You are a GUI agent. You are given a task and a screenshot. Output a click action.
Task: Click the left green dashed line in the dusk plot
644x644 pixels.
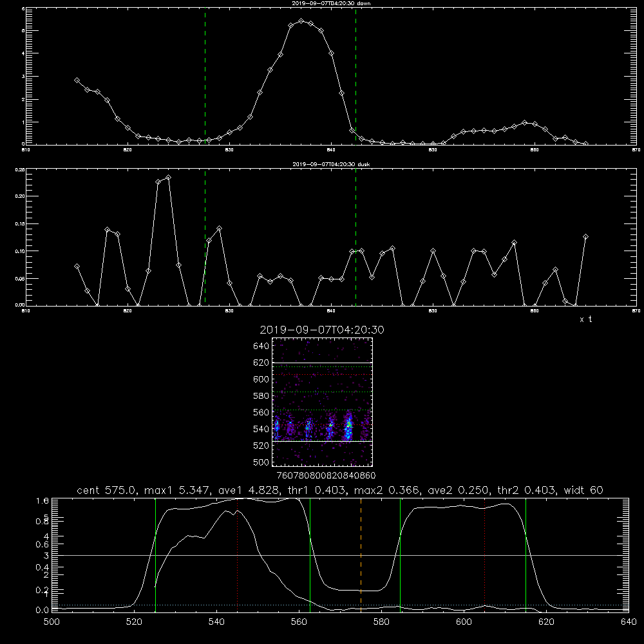[x=205, y=237]
